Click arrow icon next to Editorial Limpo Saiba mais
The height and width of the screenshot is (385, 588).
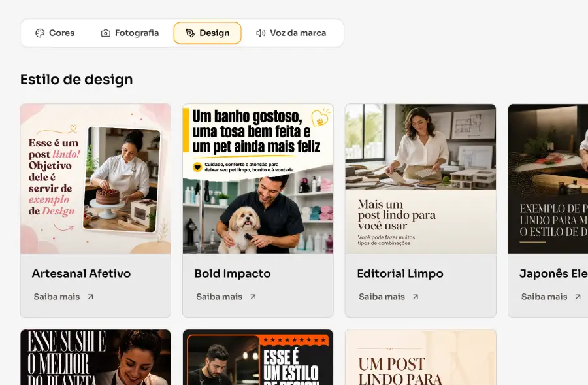pyautogui.click(x=416, y=297)
